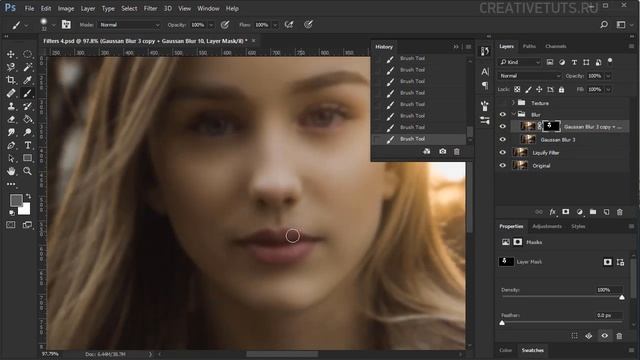Image resolution: width=640 pixels, height=360 pixels.
Task: Open the layer Opacity dropdown
Action: tap(608, 76)
